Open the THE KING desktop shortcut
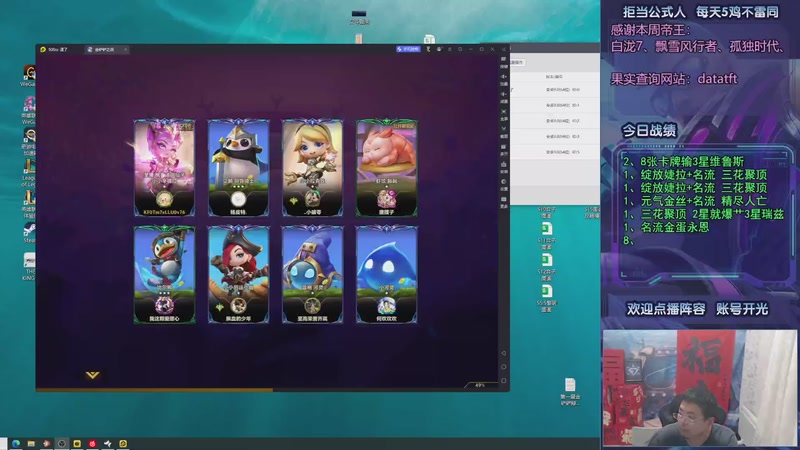This screenshot has width=800, height=450. tap(29, 267)
